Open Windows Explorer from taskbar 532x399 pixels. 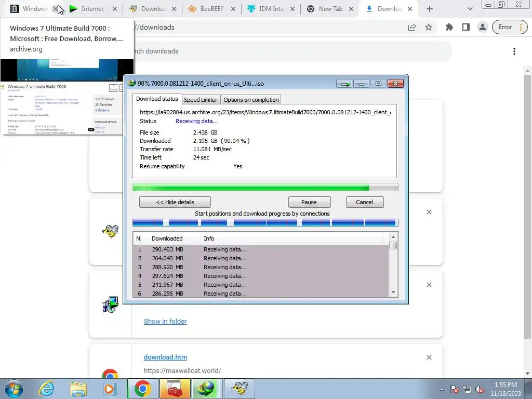click(78, 389)
